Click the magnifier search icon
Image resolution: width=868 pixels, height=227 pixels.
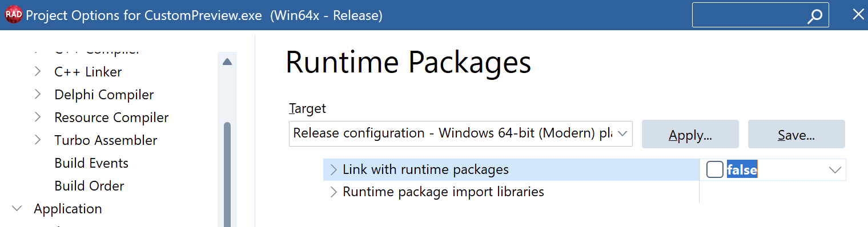point(815,16)
